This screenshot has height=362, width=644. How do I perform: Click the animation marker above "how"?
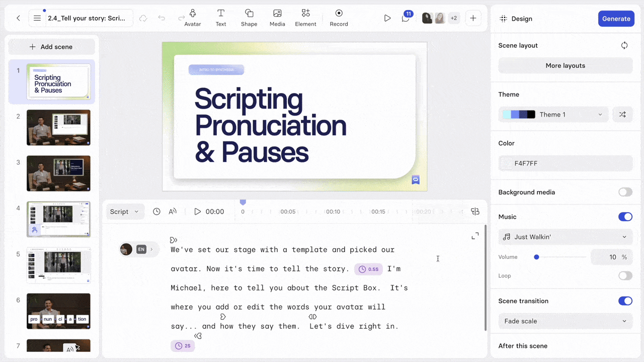click(223, 317)
